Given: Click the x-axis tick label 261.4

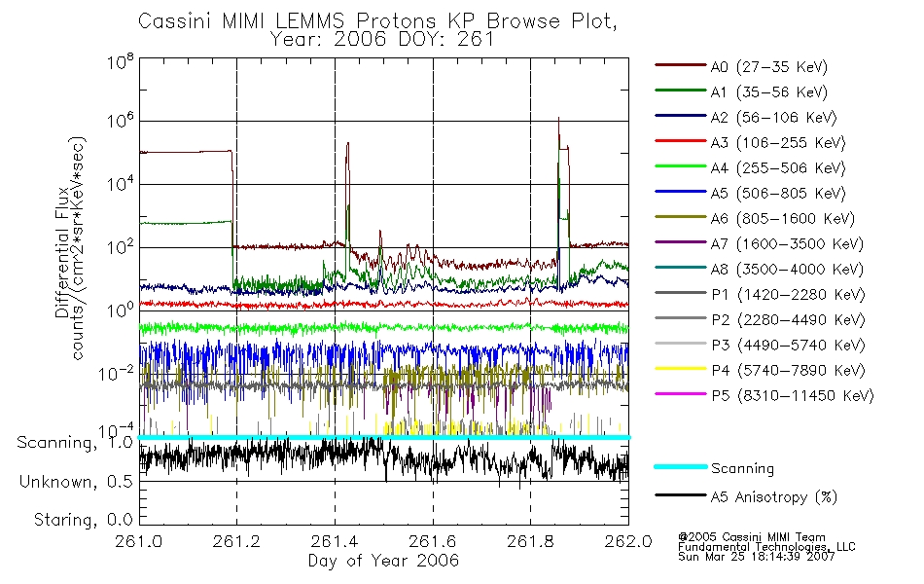Looking at the screenshot, I should click(335, 541).
